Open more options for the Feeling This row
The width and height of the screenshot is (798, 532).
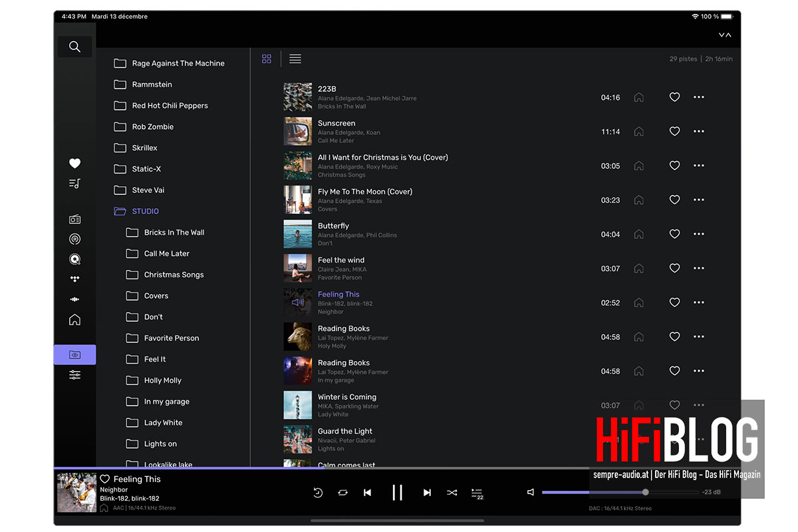699,303
